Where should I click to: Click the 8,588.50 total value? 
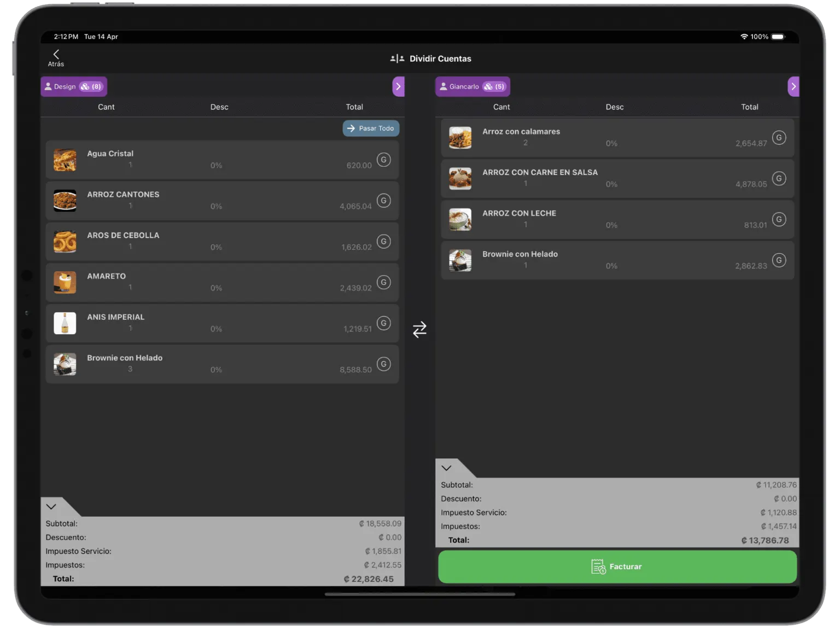pos(355,370)
